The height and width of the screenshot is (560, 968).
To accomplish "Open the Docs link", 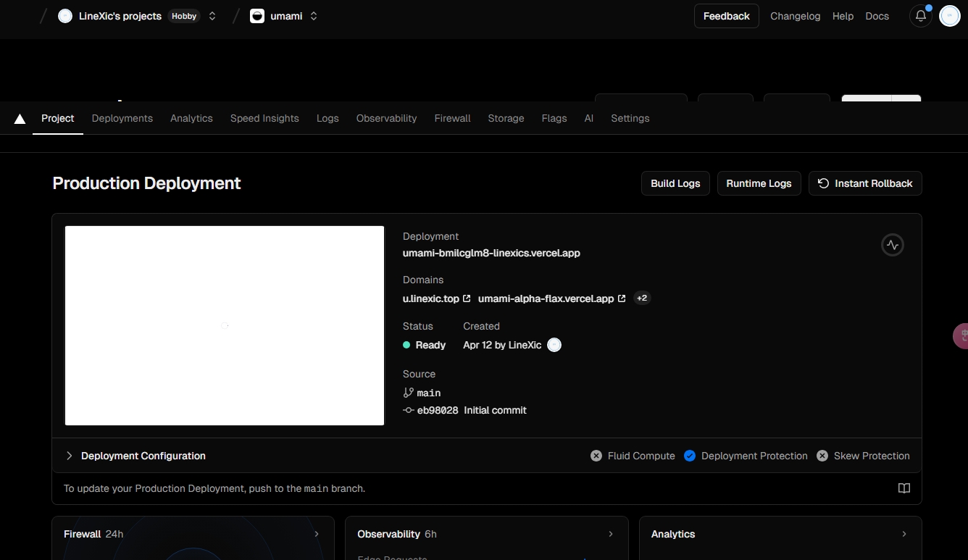I will pyautogui.click(x=877, y=16).
